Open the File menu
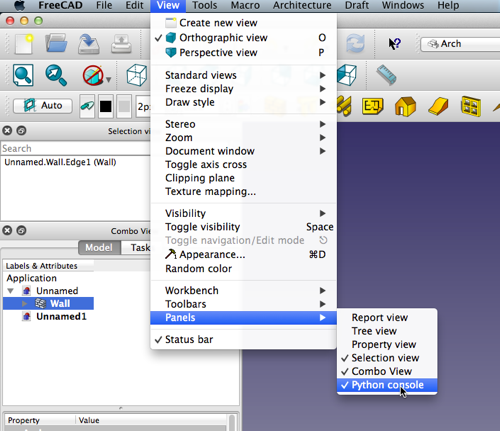This screenshot has width=500, height=431. (x=104, y=5)
